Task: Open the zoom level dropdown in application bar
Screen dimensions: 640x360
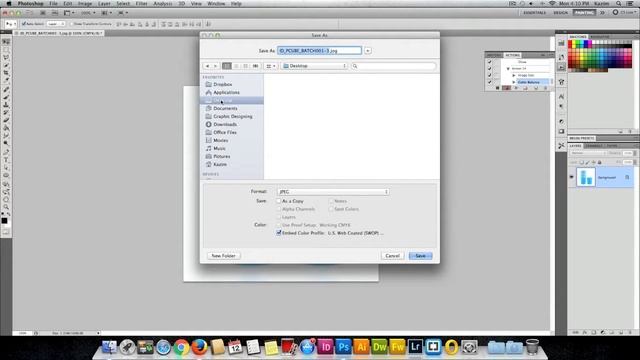Action: pyautogui.click(x=88, y=13)
